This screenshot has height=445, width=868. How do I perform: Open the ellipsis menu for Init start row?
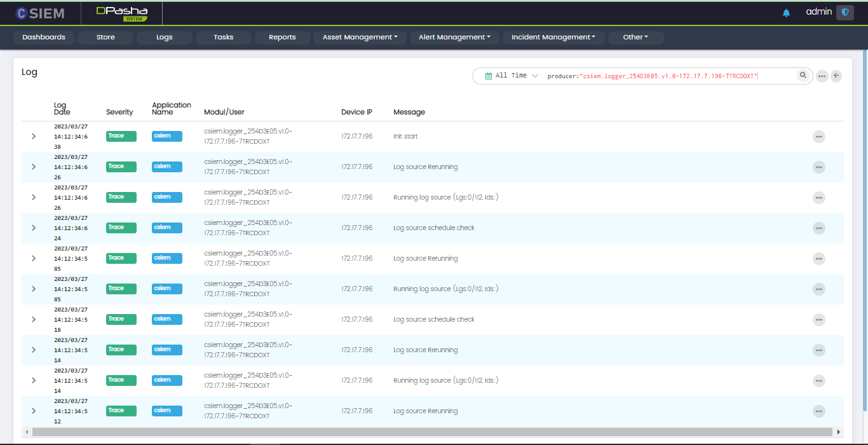[x=818, y=137]
